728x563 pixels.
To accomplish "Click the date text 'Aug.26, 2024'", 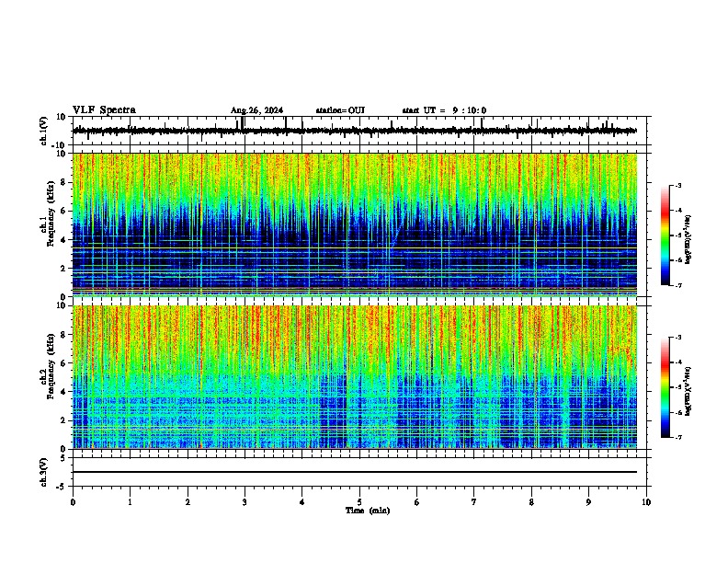I will [x=256, y=110].
